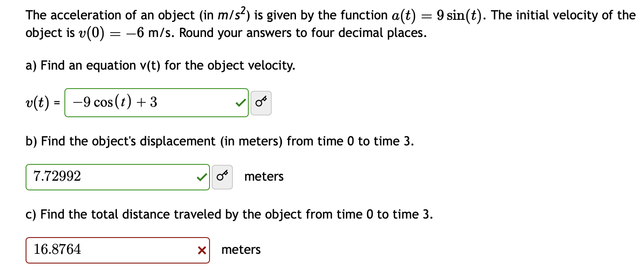This screenshot has height=275, width=644.
Task: Click the green checkmark on the displacement answer
Action: tap(202, 176)
